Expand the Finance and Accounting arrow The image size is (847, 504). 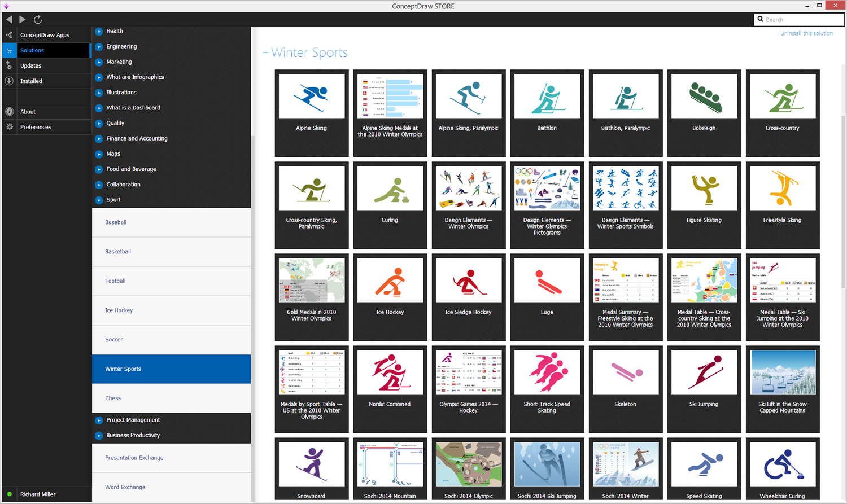99,139
